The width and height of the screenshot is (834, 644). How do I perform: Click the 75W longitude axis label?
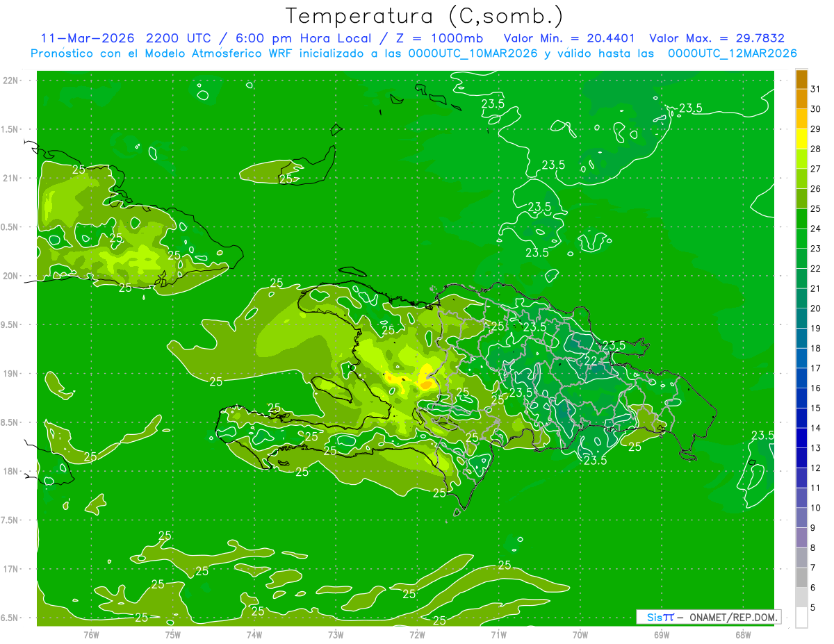click(x=172, y=634)
